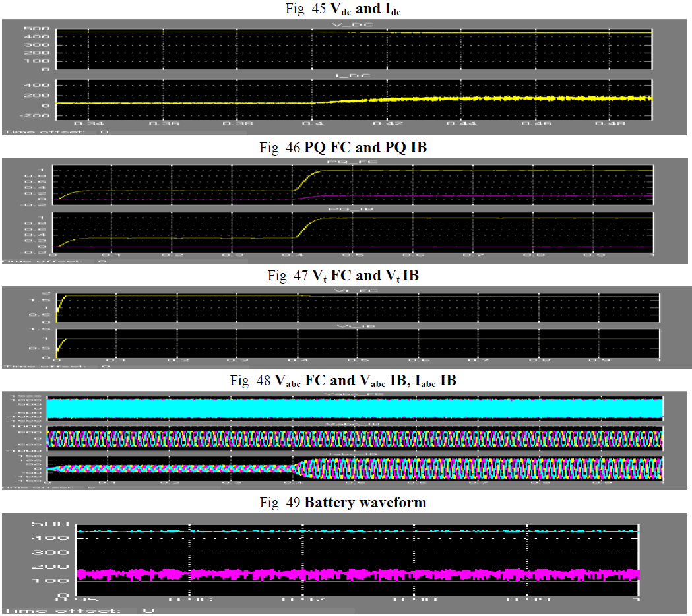Click the 0.42 tick on the I_DC time axis

click(387, 124)
